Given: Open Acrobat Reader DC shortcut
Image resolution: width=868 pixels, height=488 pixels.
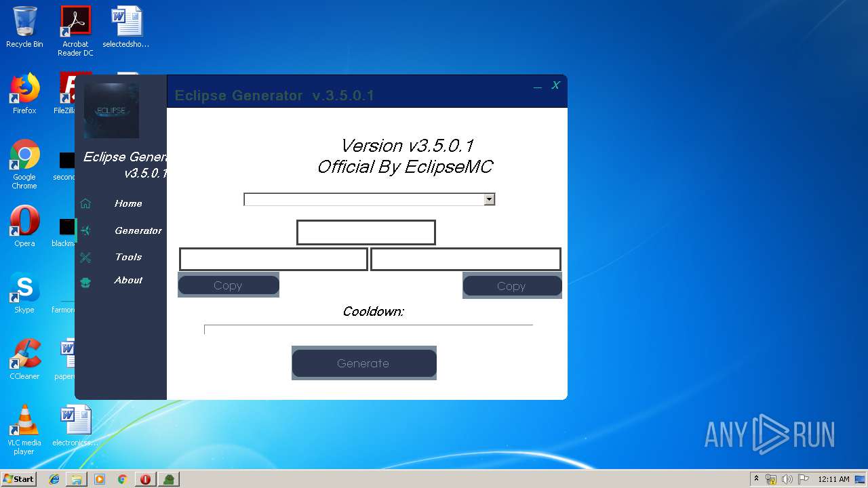Looking at the screenshot, I should pos(75,31).
